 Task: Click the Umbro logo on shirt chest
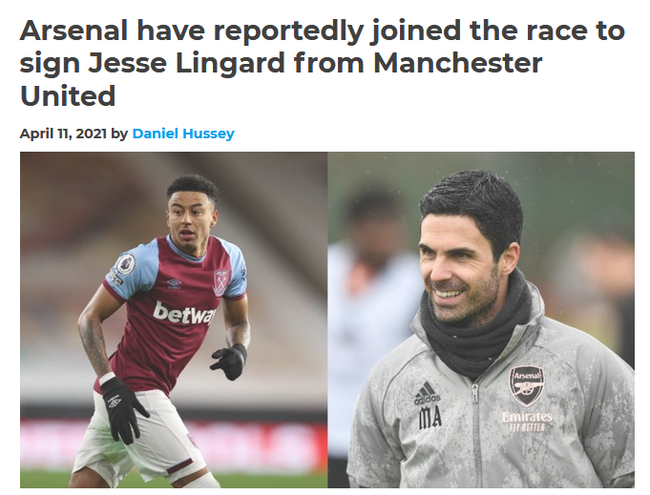tap(175, 284)
